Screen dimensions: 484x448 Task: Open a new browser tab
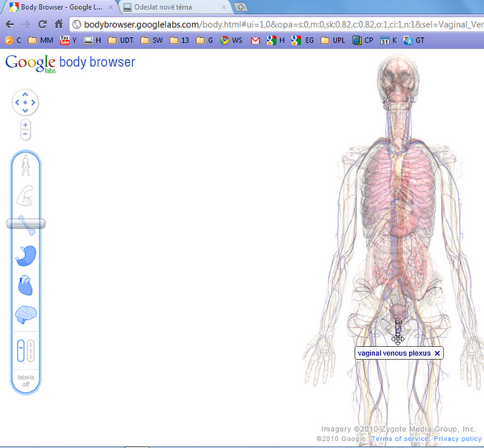coord(242,7)
